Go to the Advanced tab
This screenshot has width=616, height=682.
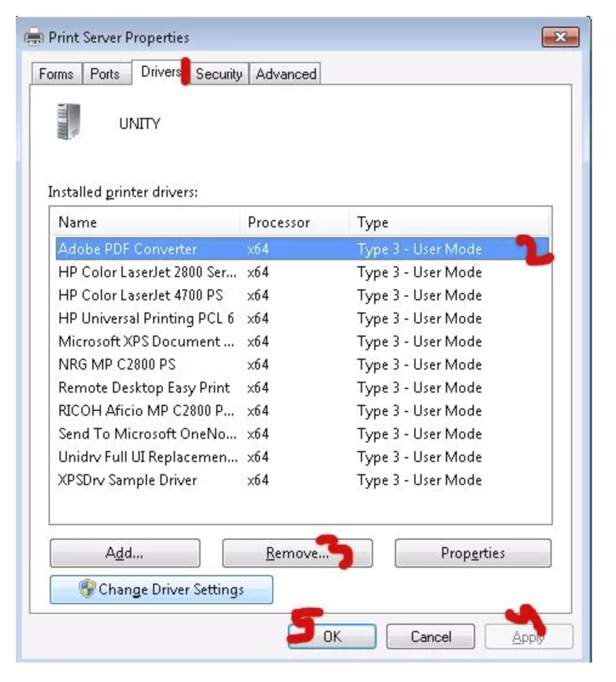point(286,74)
